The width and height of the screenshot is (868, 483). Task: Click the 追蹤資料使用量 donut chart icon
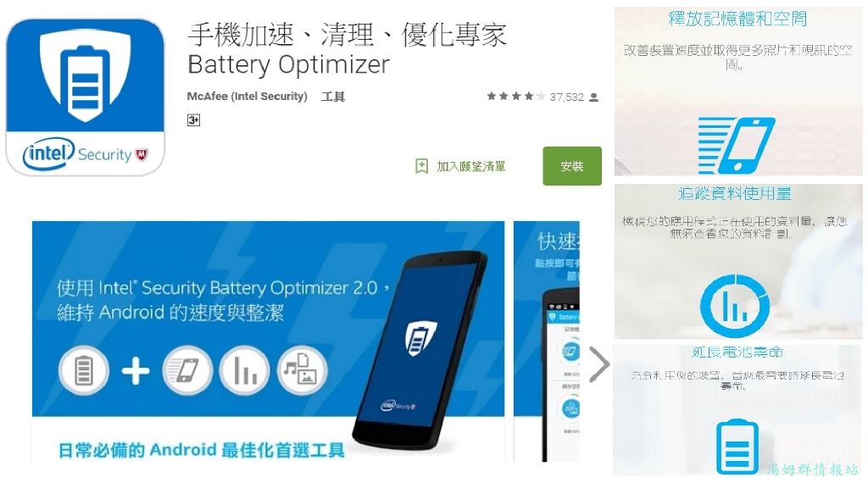[735, 305]
